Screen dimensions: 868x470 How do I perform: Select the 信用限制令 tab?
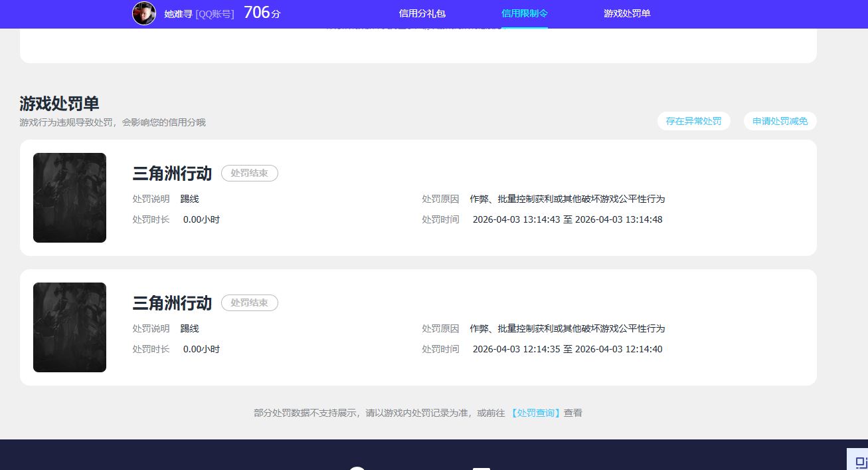[525, 13]
